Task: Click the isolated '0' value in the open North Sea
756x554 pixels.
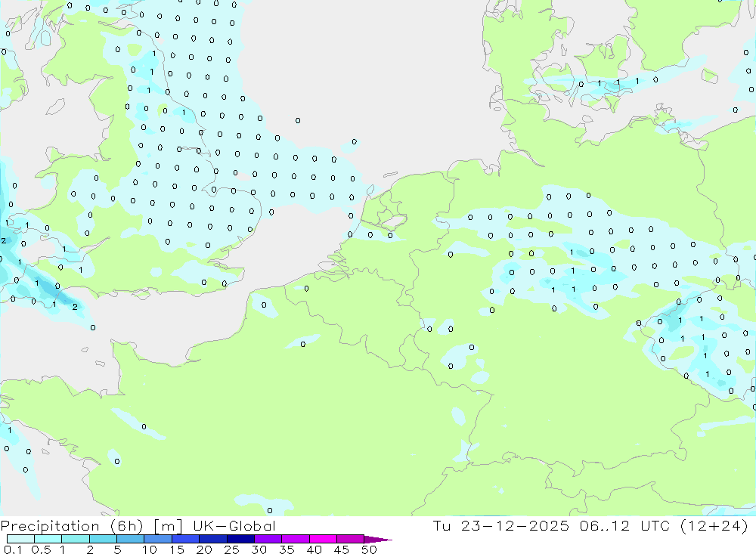Action: [x=298, y=120]
